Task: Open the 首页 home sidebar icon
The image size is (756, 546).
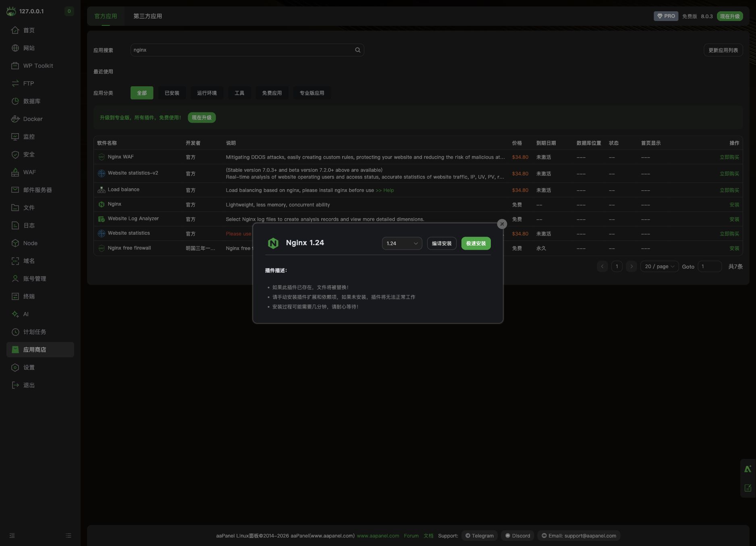Action: (x=15, y=30)
